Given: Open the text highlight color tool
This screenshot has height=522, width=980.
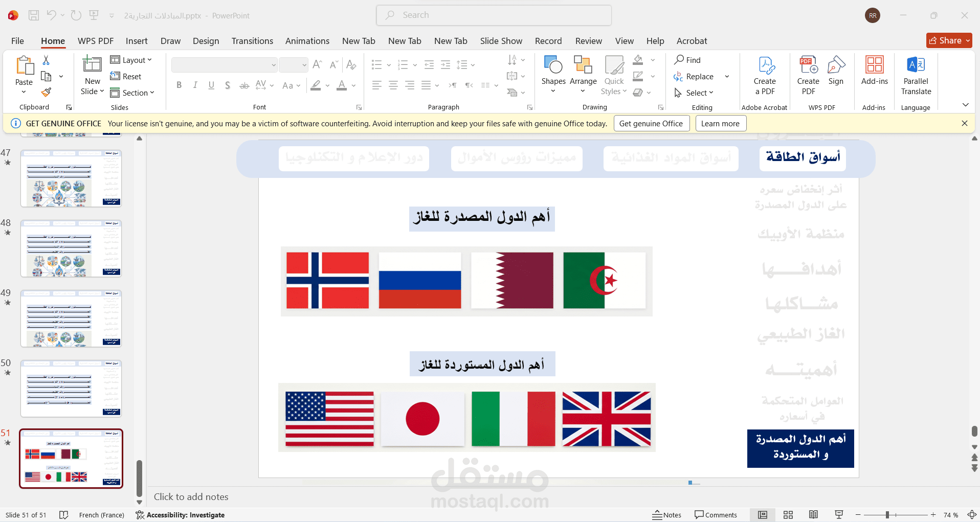Looking at the screenshot, I should (316, 85).
